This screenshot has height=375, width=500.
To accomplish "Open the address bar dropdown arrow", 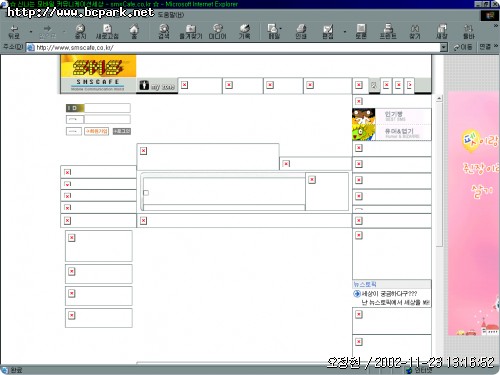I will coord(443,48).
